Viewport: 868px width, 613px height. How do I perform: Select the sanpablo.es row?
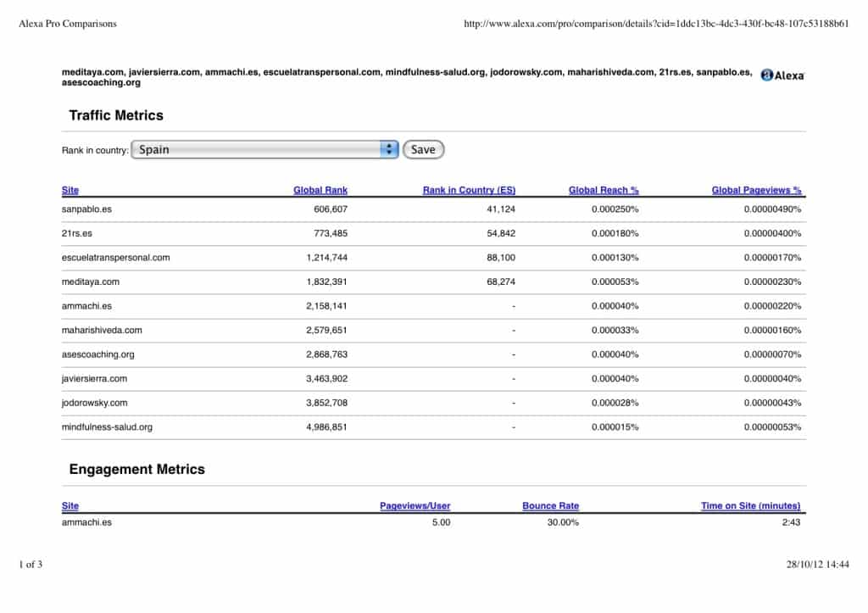tap(86, 209)
